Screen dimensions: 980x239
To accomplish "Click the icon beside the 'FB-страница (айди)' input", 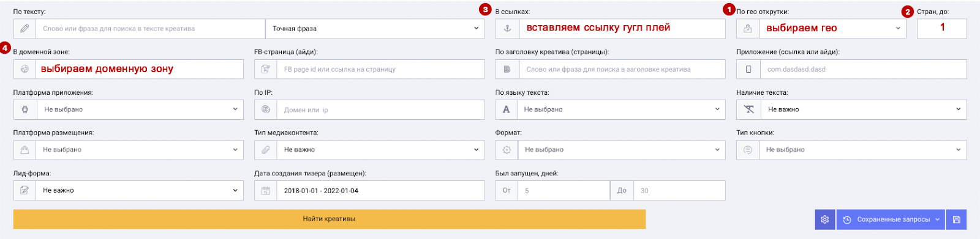I will (266, 69).
